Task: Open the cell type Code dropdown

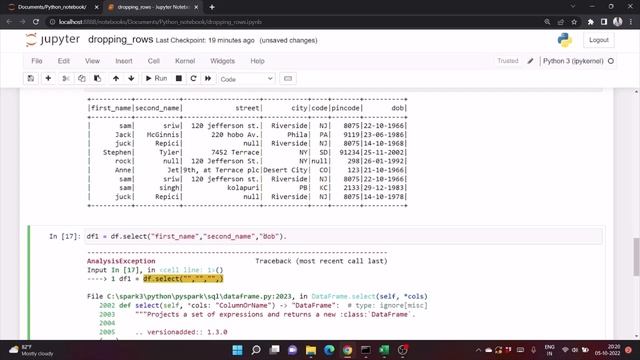Action: click(247, 79)
